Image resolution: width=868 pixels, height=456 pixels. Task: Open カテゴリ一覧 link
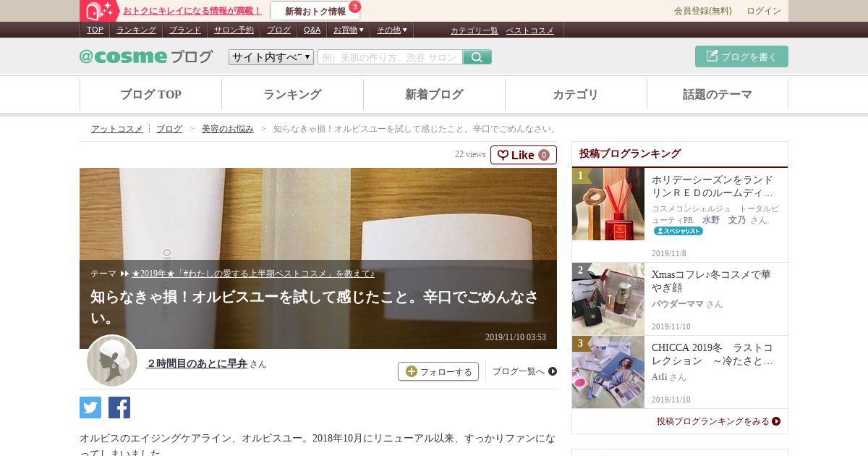point(475,30)
